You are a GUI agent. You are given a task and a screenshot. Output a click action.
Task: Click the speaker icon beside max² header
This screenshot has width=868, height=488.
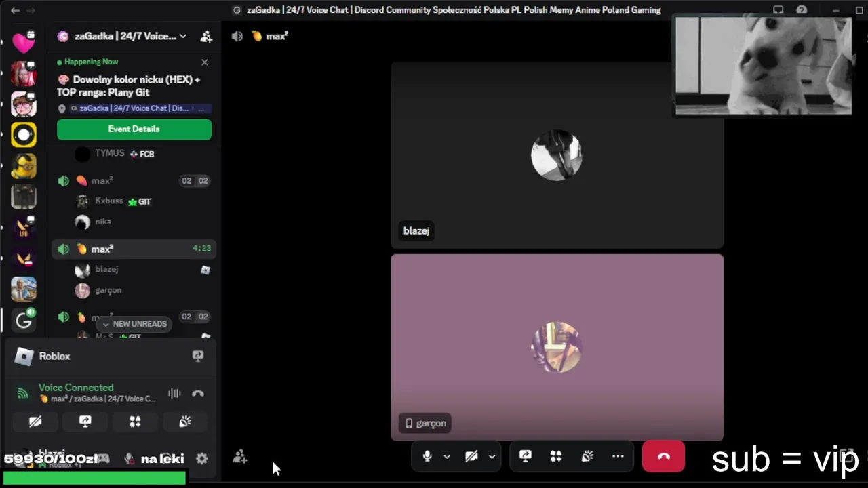(237, 36)
